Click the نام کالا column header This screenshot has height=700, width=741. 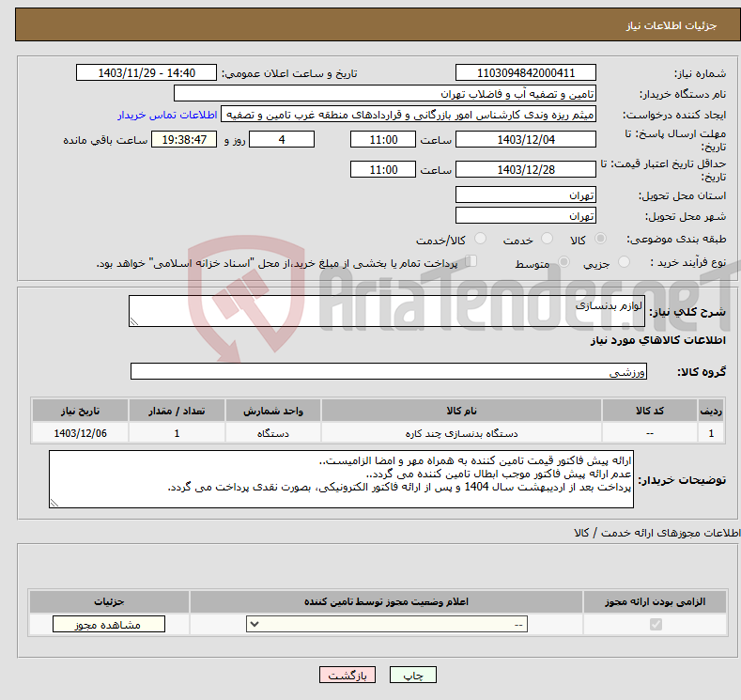coord(461,411)
